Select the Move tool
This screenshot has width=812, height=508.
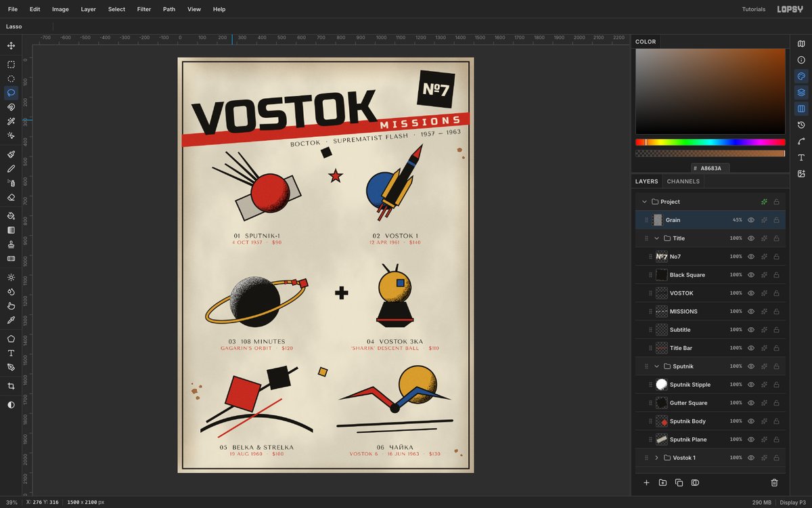point(11,46)
